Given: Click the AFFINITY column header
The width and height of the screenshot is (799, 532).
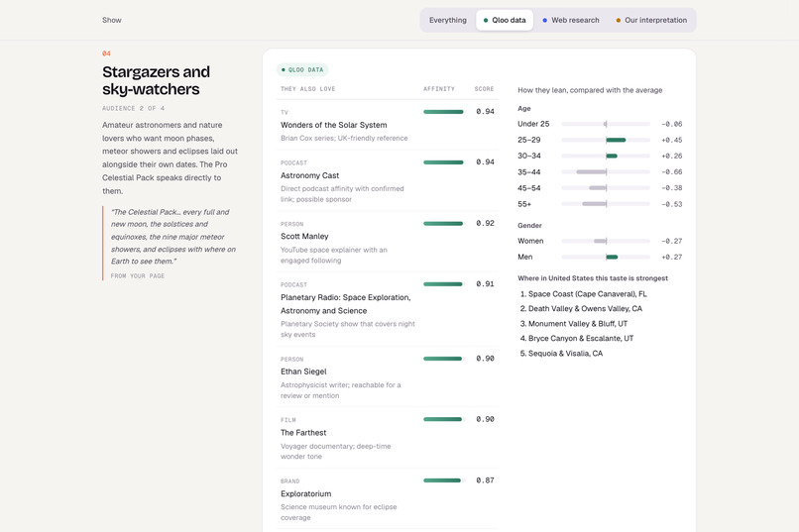Looking at the screenshot, I should click(439, 89).
